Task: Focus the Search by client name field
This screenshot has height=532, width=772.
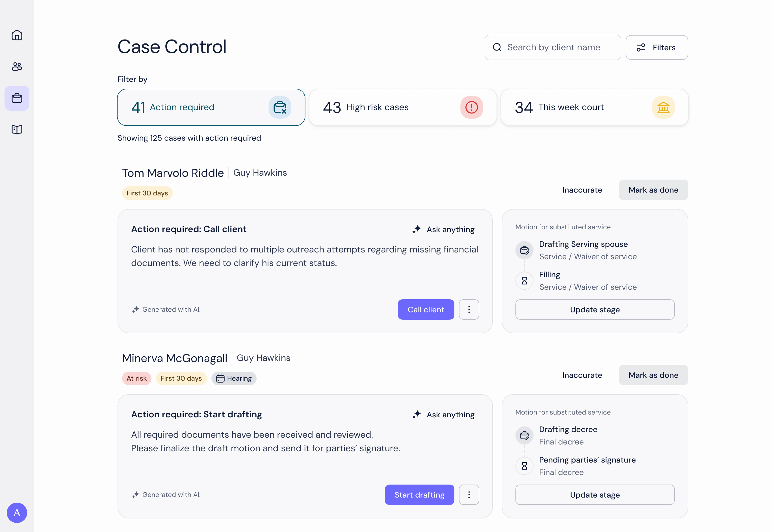Action: tap(552, 47)
